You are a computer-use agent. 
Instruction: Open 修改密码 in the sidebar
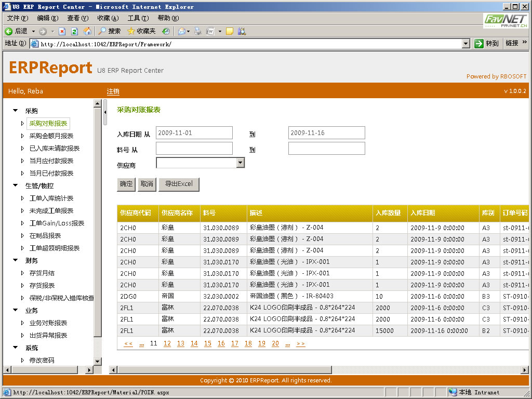coord(42,360)
